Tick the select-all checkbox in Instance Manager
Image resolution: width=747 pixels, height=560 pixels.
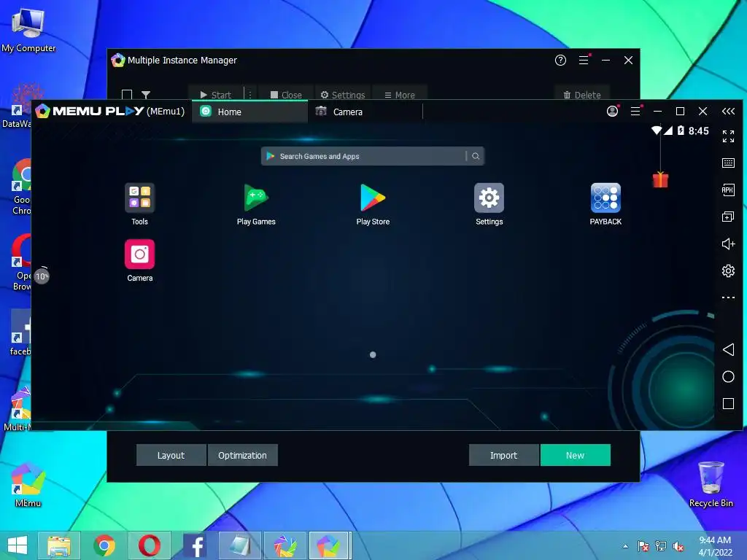[127, 95]
